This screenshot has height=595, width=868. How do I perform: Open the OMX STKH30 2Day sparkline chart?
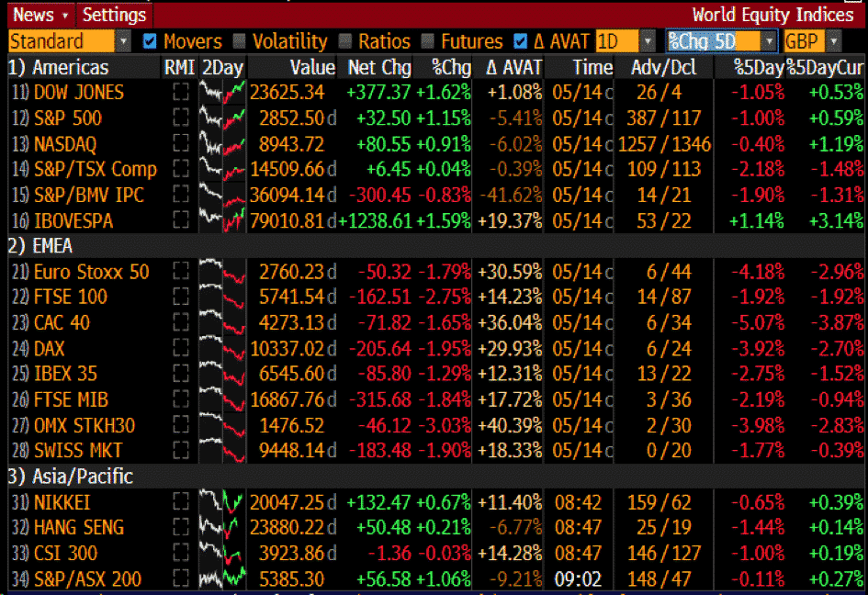[x=222, y=425]
